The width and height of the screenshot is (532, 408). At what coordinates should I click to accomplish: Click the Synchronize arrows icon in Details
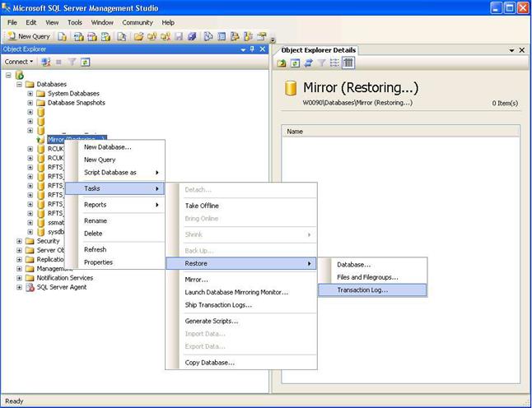coord(308,63)
